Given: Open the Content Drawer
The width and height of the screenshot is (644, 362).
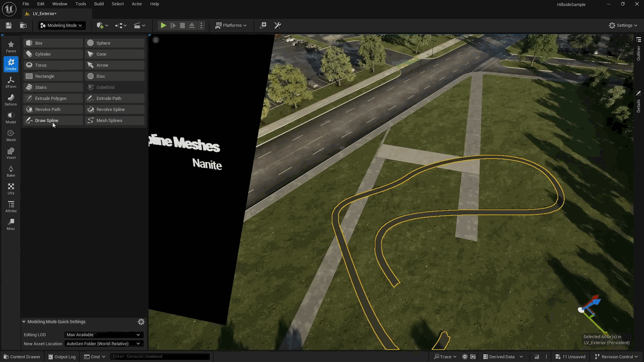Looking at the screenshot, I should (22, 357).
